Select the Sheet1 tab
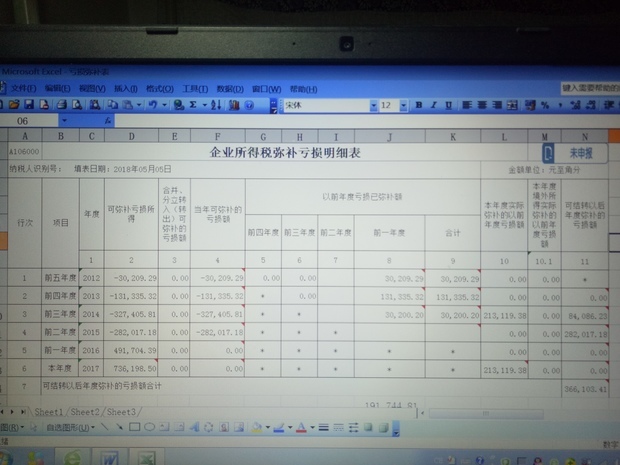This screenshot has height=465, width=620. point(48,412)
